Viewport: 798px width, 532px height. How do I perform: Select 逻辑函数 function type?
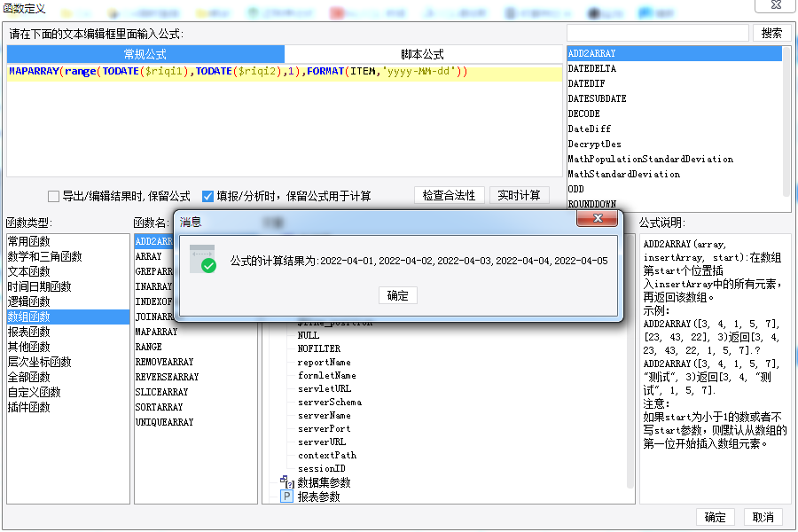point(68,301)
